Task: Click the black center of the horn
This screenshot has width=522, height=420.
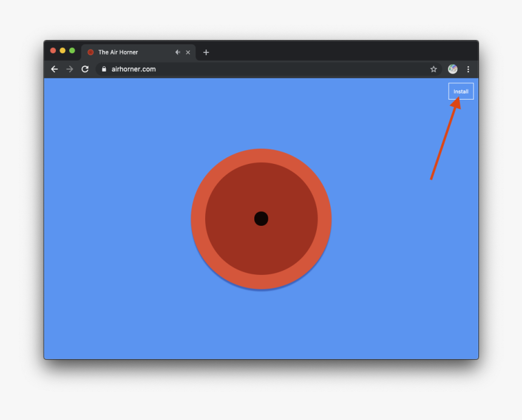Action: (261, 219)
